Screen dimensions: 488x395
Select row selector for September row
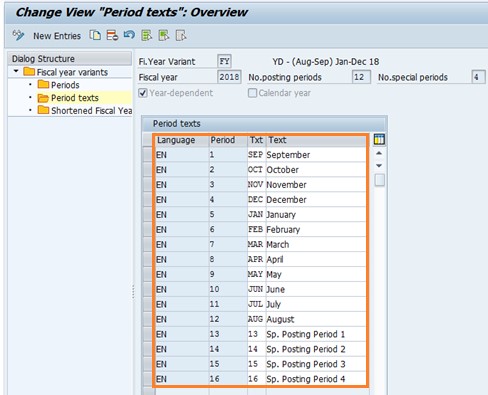[148, 155]
